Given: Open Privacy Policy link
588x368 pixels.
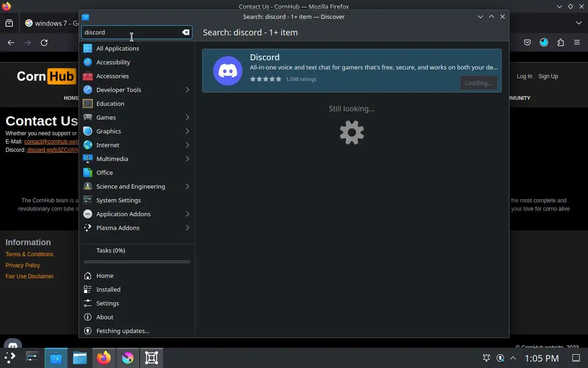Looking at the screenshot, I should pyautogui.click(x=23, y=265).
